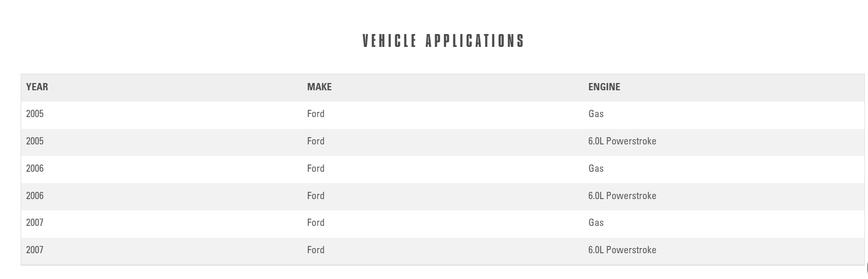Select the year cell in the 2007 Powerstroke row
The image size is (868, 279).
(x=35, y=250)
